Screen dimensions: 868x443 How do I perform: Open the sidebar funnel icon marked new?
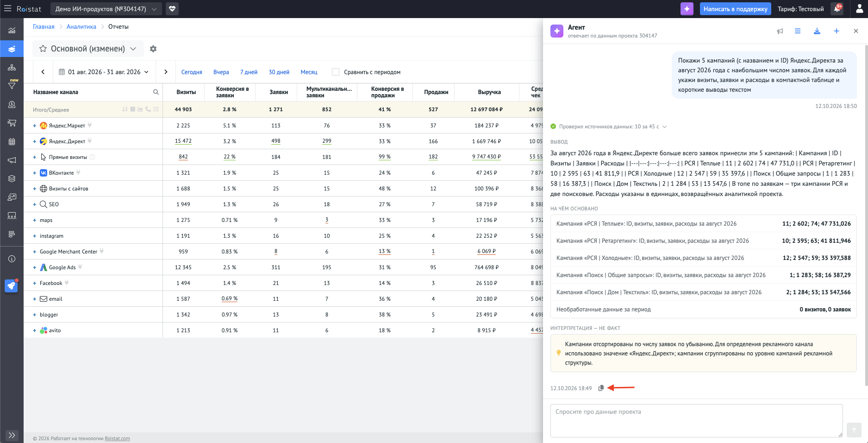pyautogui.click(x=12, y=85)
